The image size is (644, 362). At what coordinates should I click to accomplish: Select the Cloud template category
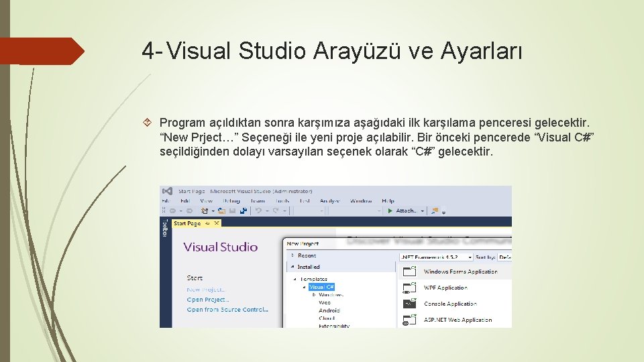327,318
